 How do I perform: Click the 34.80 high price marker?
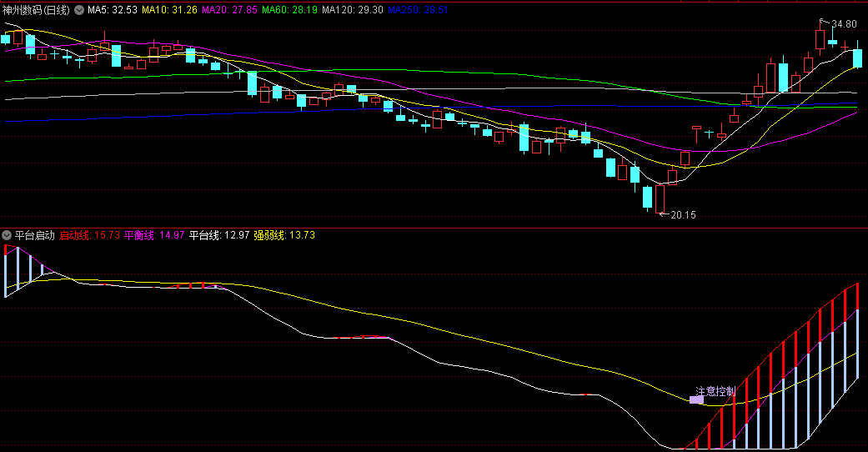pyautogui.click(x=844, y=24)
